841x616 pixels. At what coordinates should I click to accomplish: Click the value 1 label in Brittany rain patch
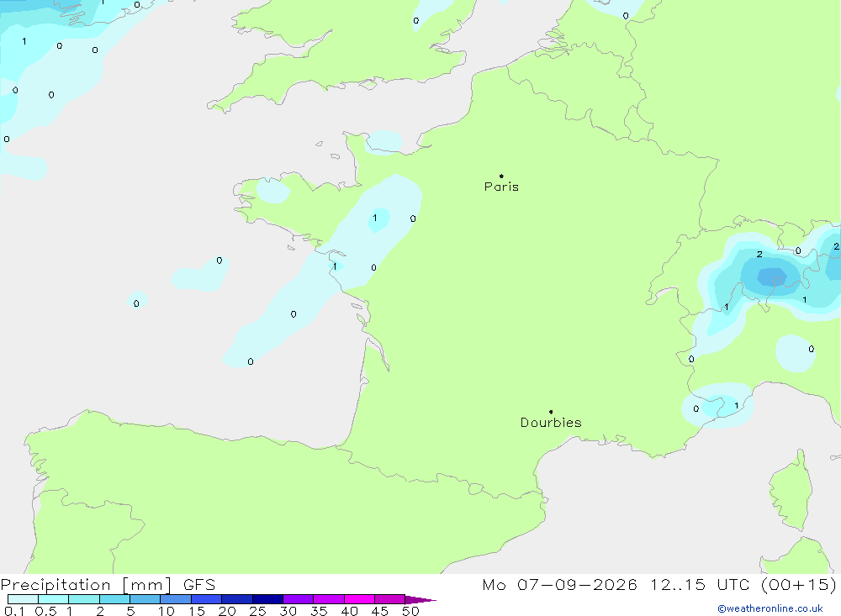[375, 218]
